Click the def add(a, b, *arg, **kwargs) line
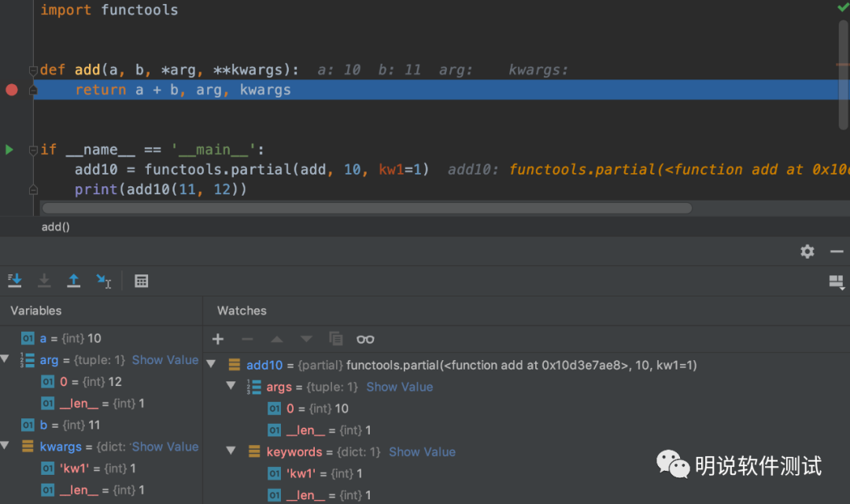The height and width of the screenshot is (504, 850). (x=170, y=70)
